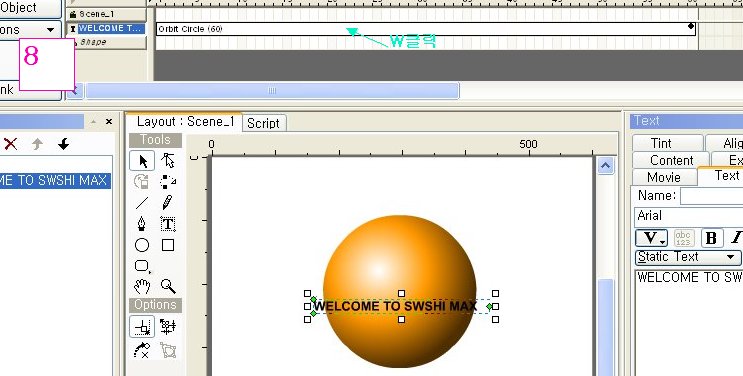Screen dimensions: 743x376
Task: Select the Line drawing tool
Action: tap(142, 203)
